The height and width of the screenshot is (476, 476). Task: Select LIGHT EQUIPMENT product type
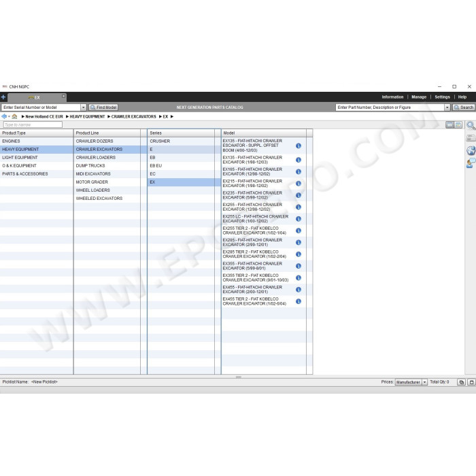[x=37, y=158]
